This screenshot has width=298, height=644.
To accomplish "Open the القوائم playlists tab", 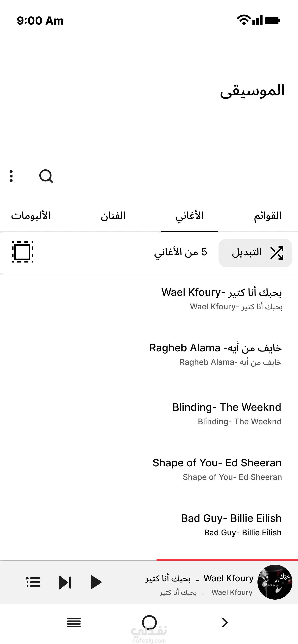I will point(267,216).
